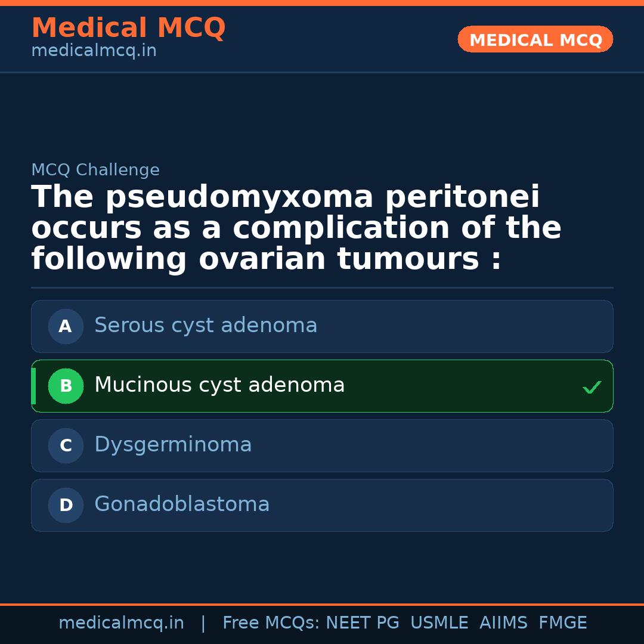Click the letter C option circle

66,445
